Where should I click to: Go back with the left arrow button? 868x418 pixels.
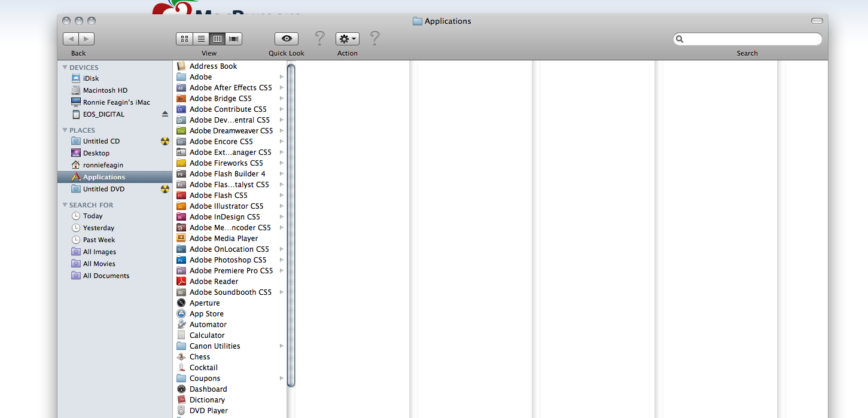click(x=71, y=39)
